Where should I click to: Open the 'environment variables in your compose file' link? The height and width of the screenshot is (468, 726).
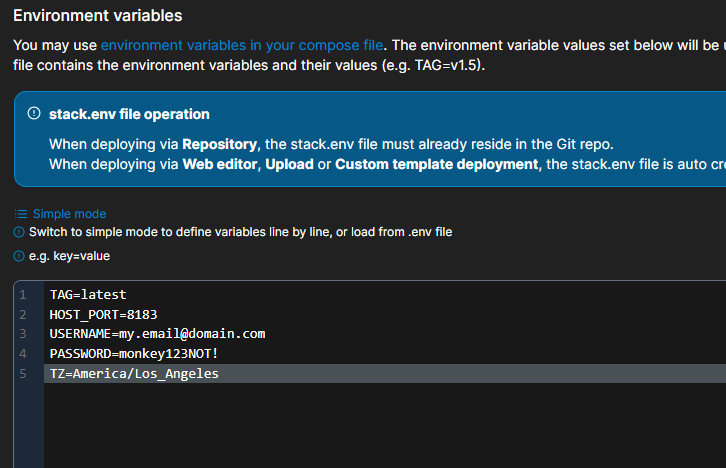(243, 45)
